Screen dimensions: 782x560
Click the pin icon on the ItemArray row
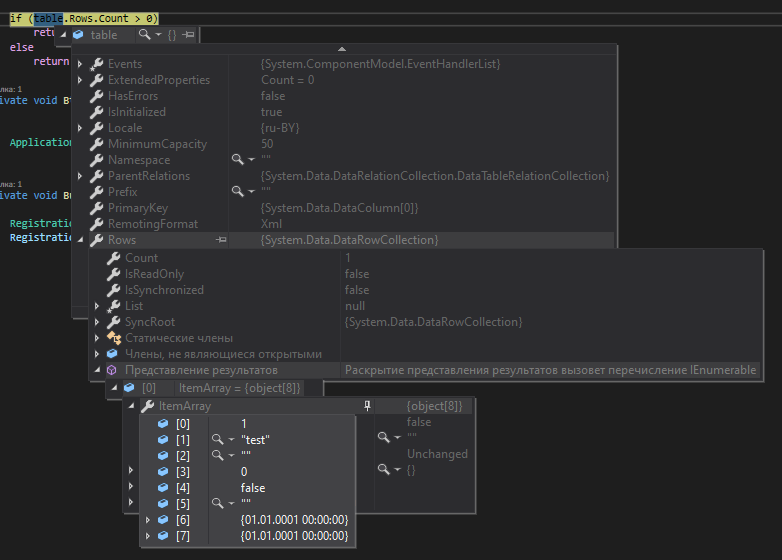[368, 406]
